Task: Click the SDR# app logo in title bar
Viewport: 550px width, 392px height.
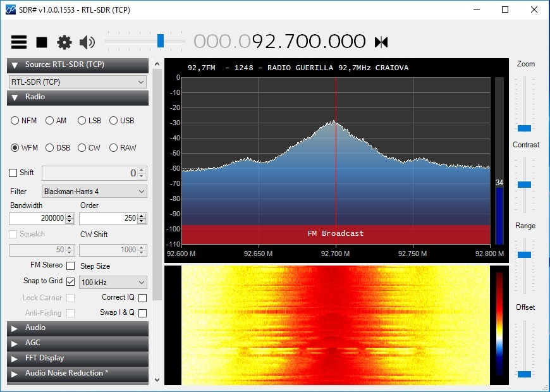Action: click(x=11, y=9)
